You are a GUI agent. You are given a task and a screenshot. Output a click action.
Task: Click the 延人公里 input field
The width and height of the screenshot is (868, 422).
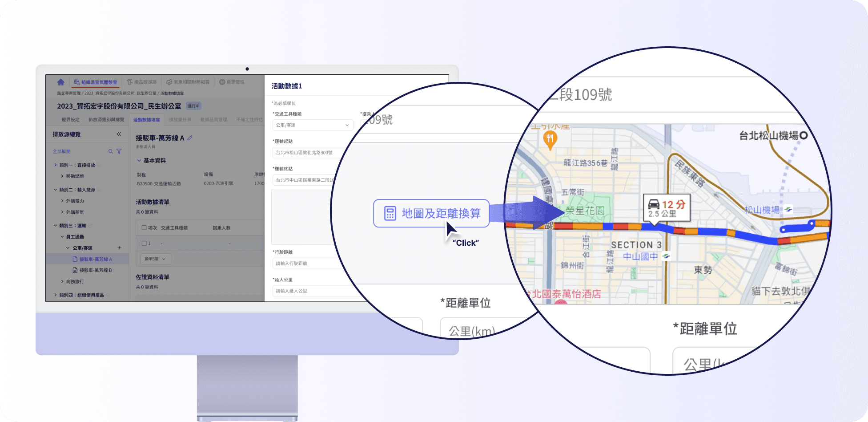(x=315, y=291)
